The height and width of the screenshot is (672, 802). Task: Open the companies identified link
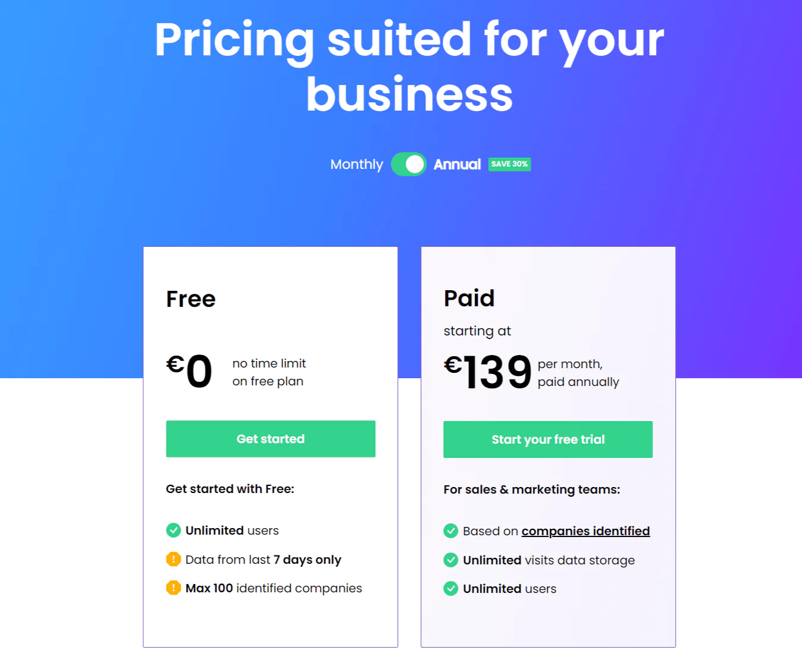pos(585,530)
